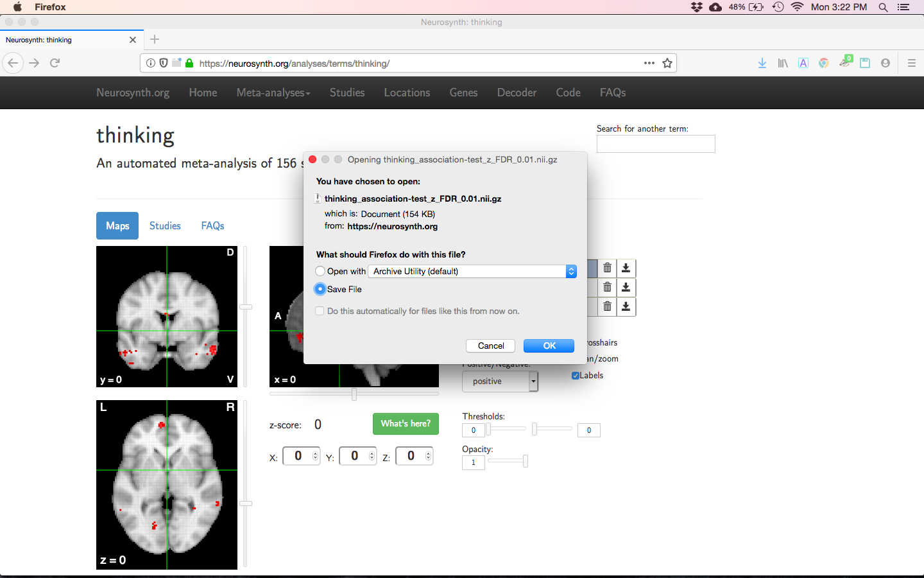Click the bottom download icon in layer list
924x578 pixels.
click(626, 307)
